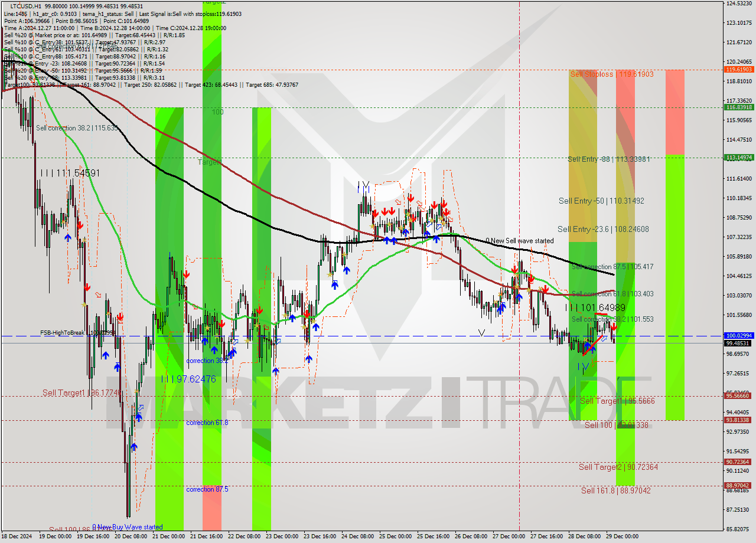
Task: Click the blue 'correction 87.5' label
Action: click(x=207, y=489)
